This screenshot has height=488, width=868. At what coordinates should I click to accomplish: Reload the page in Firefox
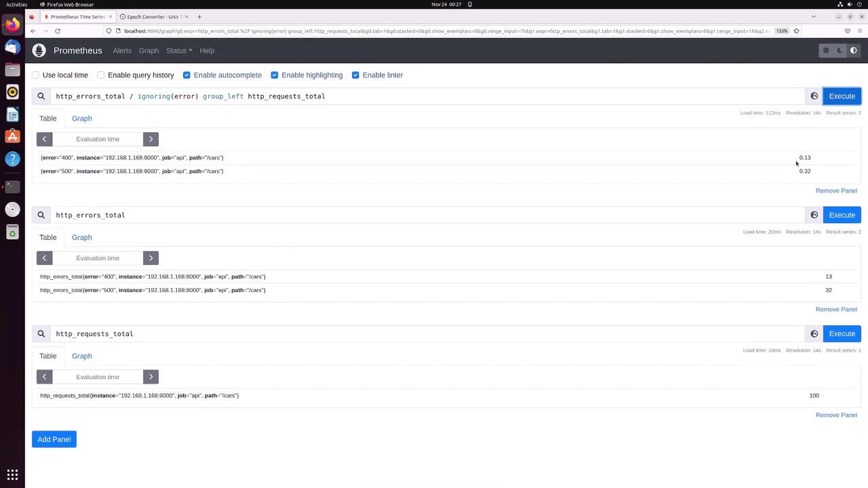[58, 30]
